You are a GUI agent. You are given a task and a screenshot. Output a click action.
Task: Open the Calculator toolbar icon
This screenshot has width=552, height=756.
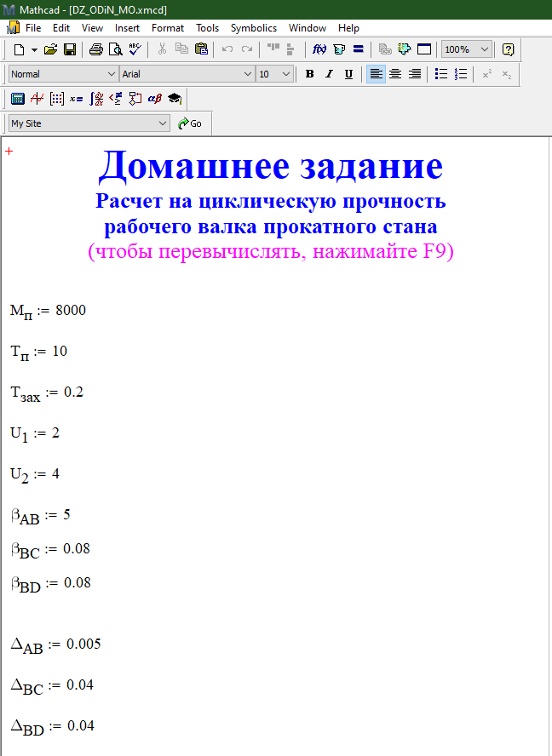[18, 99]
